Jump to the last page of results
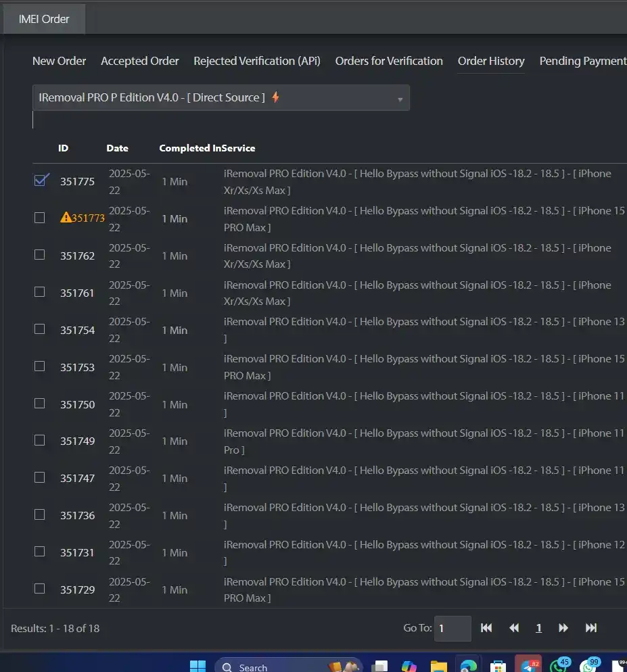Image resolution: width=627 pixels, height=672 pixels. click(x=591, y=628)
